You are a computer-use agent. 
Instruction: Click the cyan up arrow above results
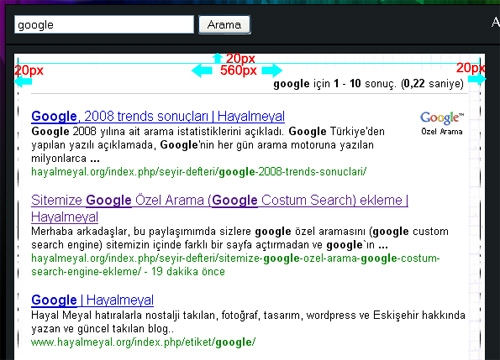coord(218,58)
